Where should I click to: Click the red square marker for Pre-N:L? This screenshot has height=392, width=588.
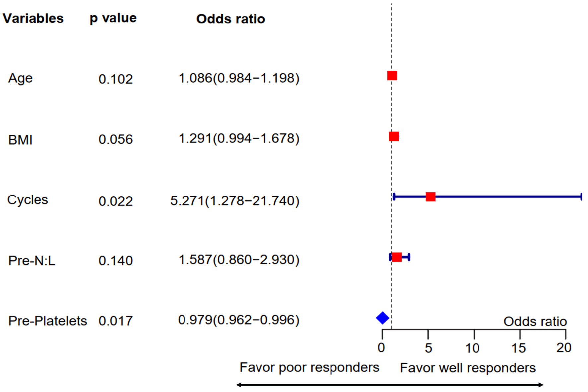tap(397, 257)
